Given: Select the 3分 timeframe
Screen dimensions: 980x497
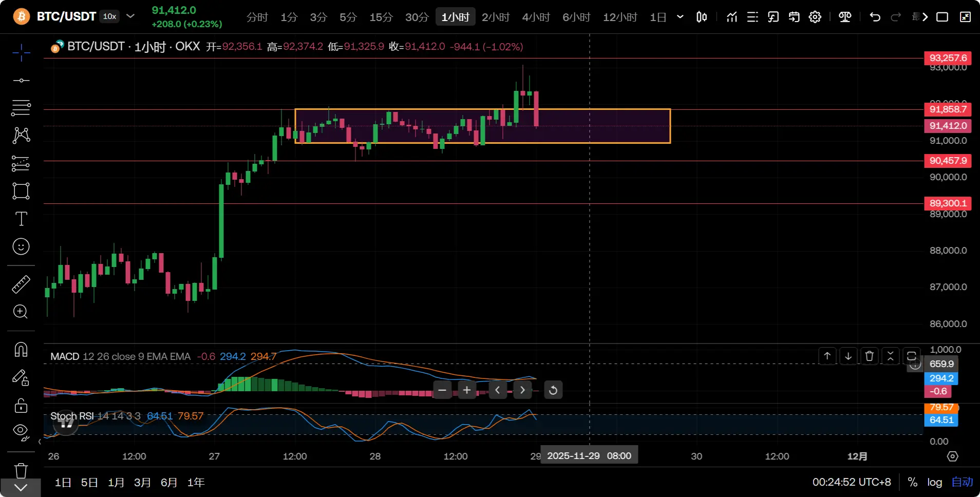Looking at the screenshot, I should [318, 17].
